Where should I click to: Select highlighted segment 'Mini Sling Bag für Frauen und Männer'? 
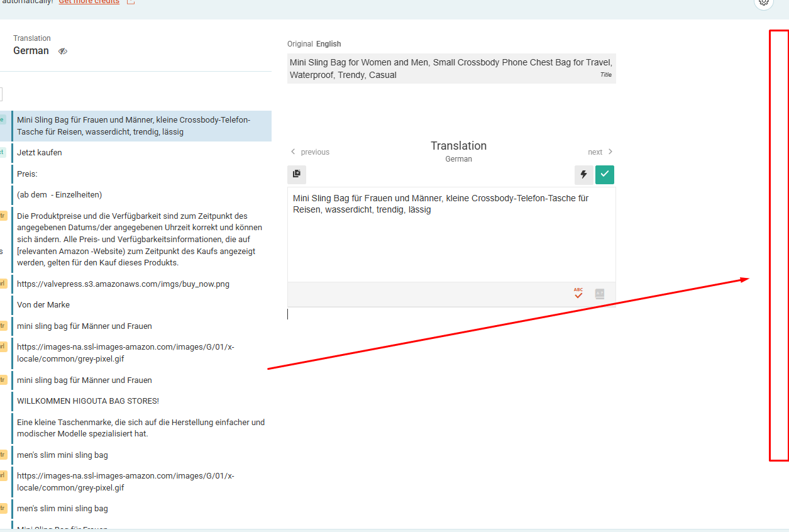[141, 126]
